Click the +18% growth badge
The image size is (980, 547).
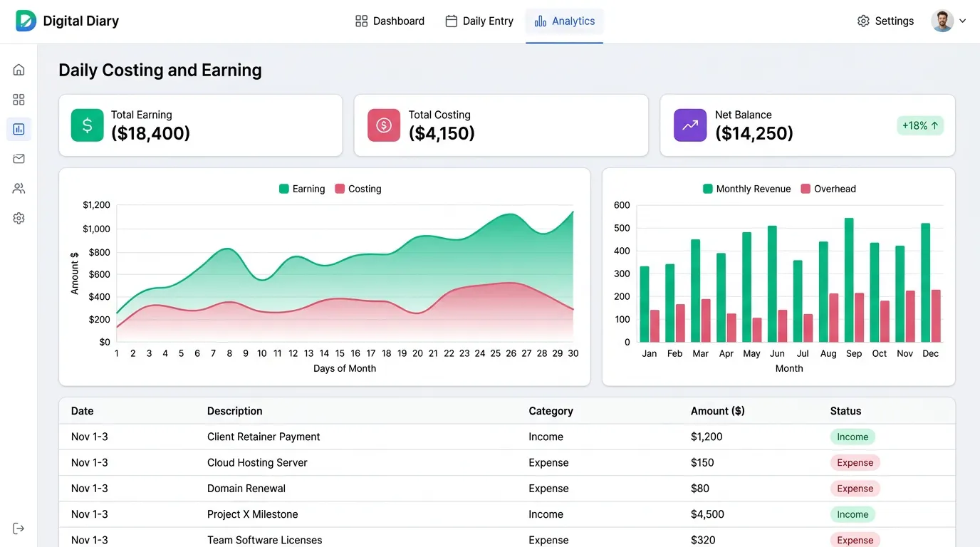[920, 125]
